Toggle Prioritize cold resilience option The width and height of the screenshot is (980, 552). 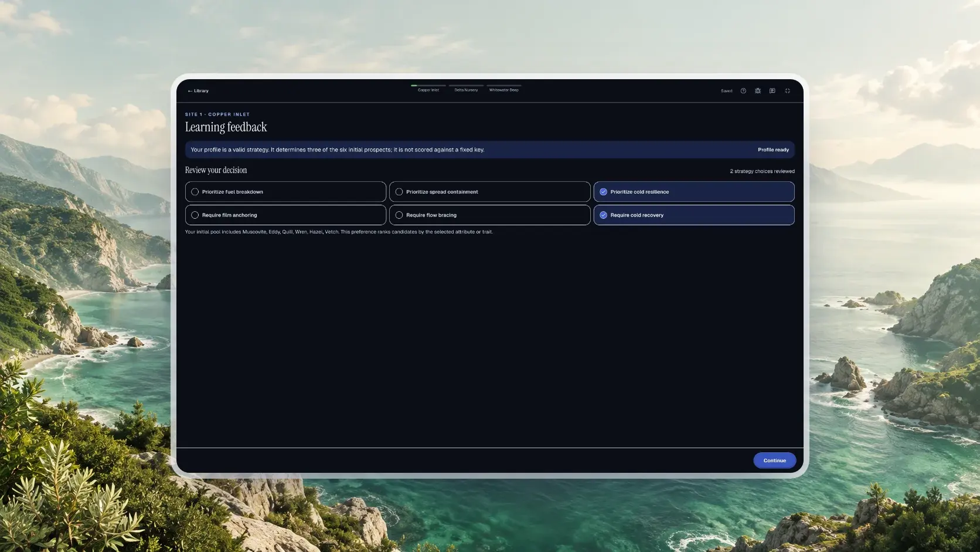[694, 192]
